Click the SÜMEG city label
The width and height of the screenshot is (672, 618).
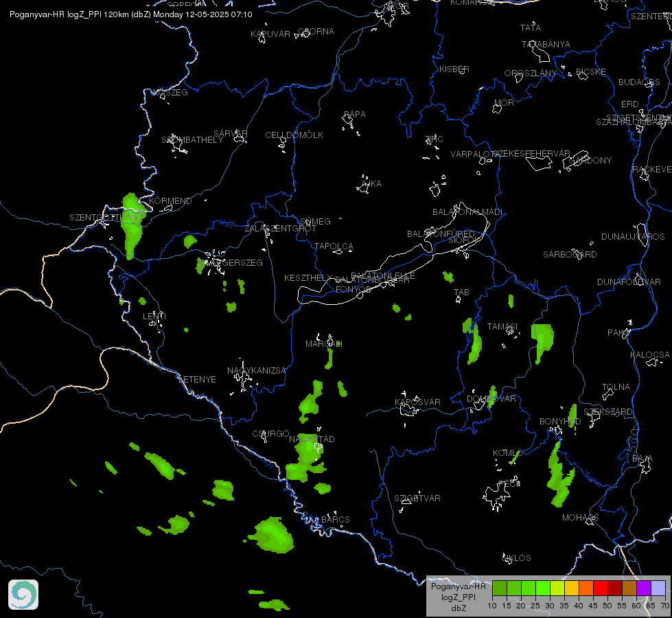[x=316, y=221]
